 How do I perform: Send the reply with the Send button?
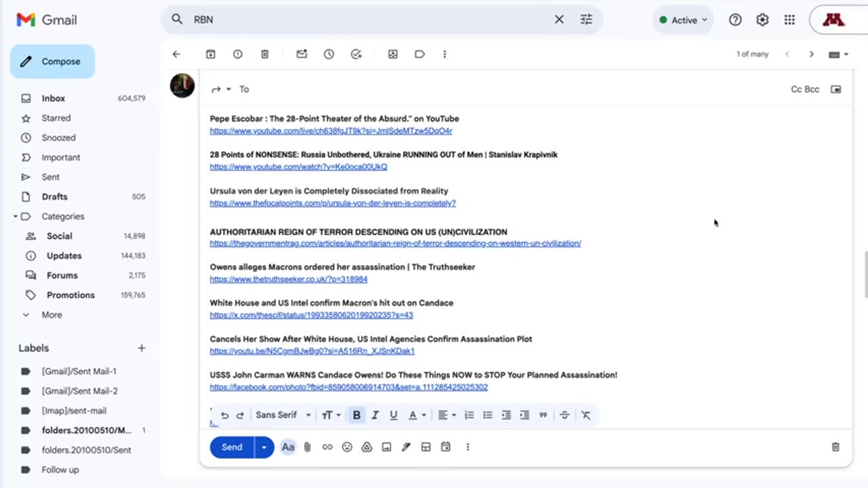pyautogui.click(x=232, y=447)
